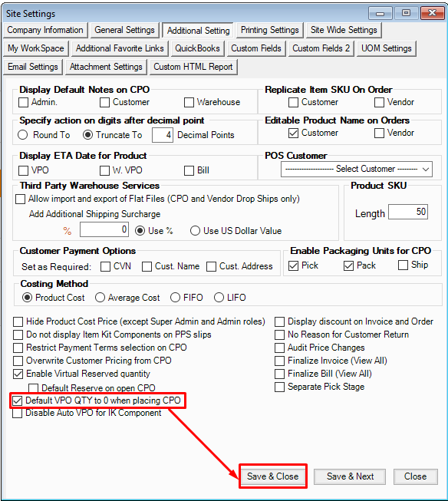Switch to the Printing Settings tab
The image size is (448, 501).
(x=270, y=30)
